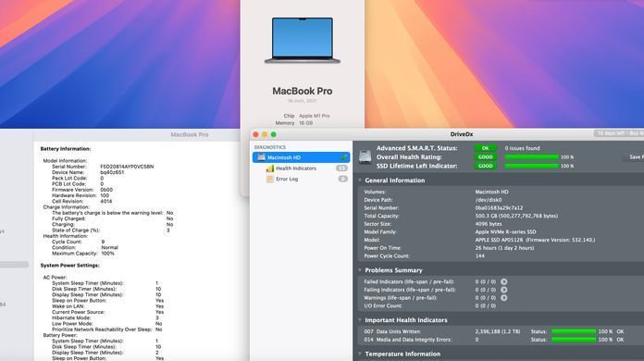Click the Health Indicators count badge

341,168
